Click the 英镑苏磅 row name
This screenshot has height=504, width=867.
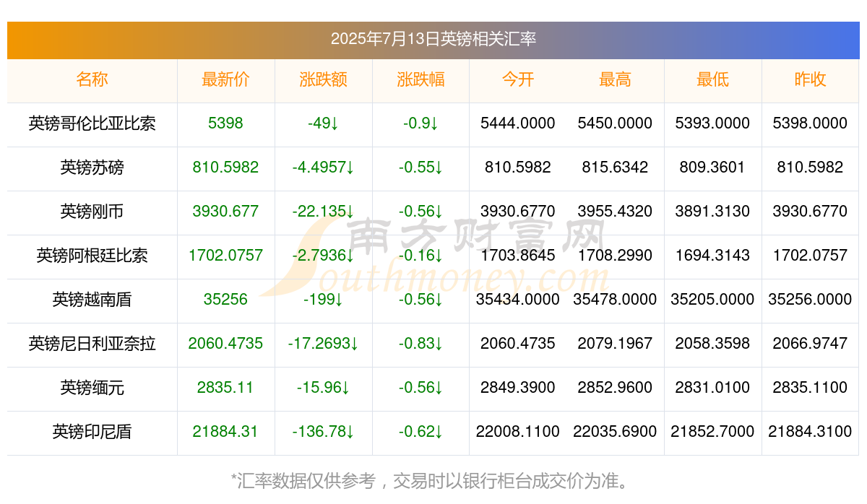[x=92, y=168]
